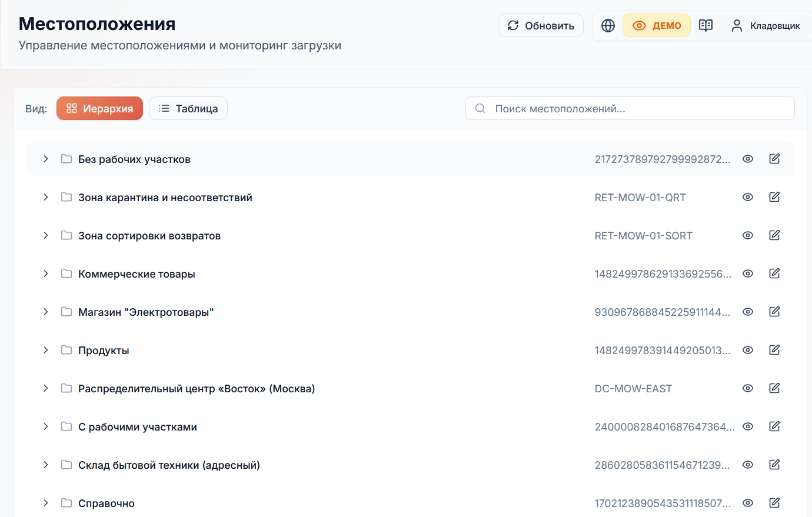This screenshot has height=517, width=812.
Task: Click the code 'RET-MOW-01-SORT'
Action: coord(644,236)
